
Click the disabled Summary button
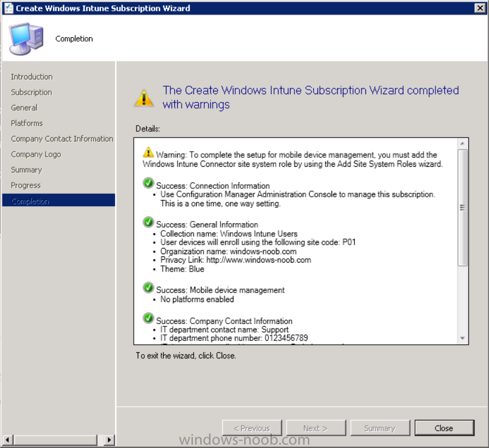click(x=380, y=428)
